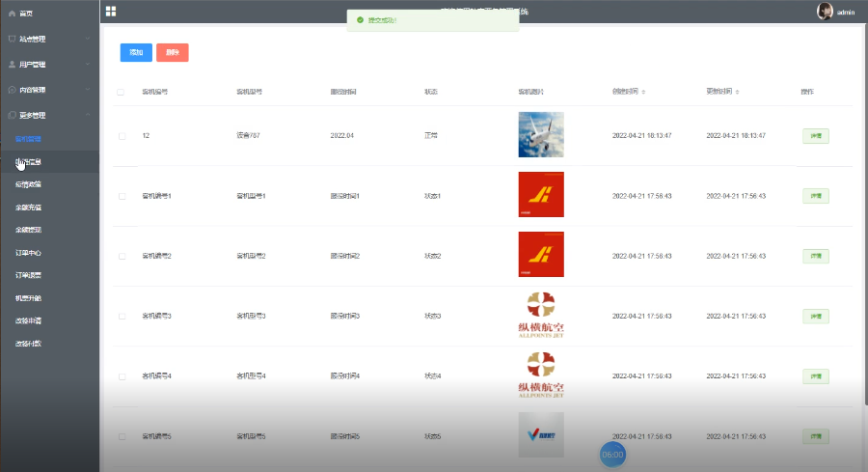
Task: Open 详情 for row 客机编号3
Action: pos(815,317)
